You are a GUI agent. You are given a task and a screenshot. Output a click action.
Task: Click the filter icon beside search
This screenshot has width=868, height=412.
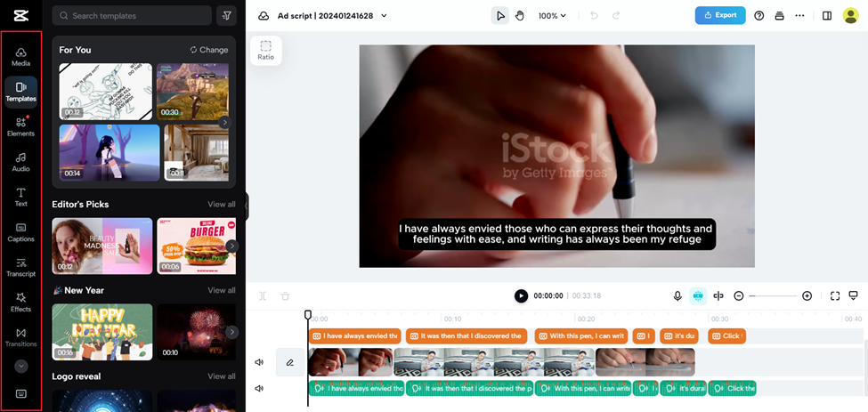pos(227,15)
